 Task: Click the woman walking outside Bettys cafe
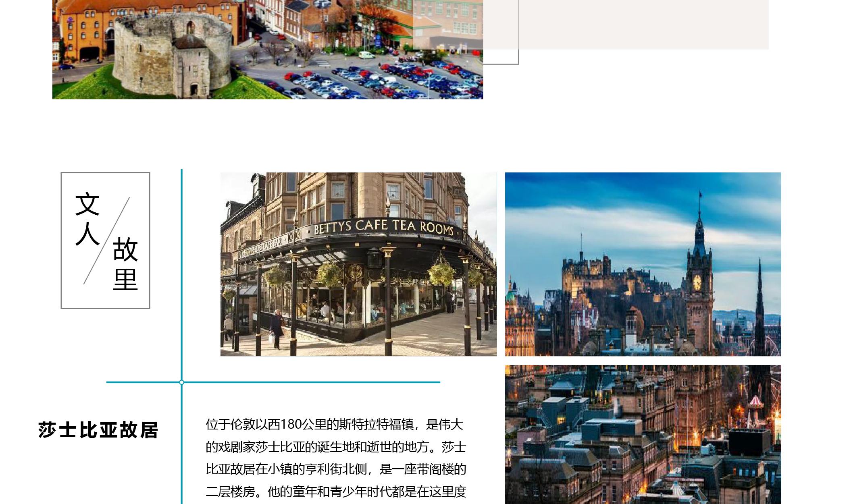pos(277,326)
